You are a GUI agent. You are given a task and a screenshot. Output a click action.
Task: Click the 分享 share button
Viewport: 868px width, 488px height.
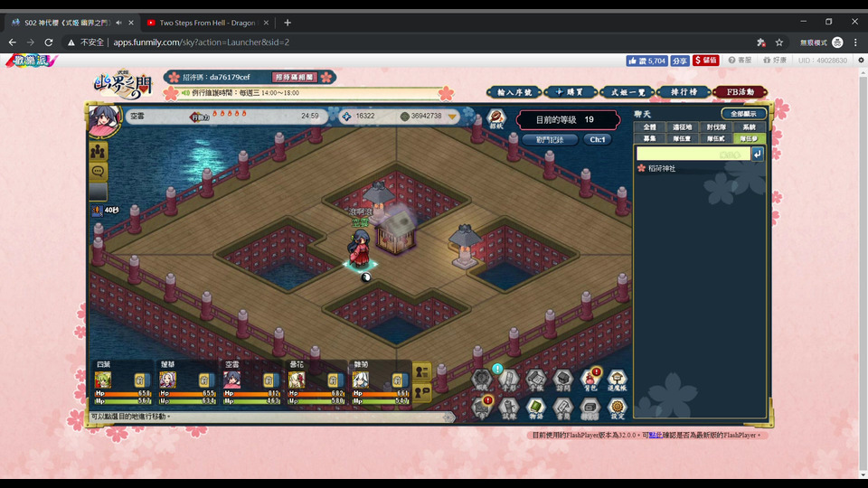coord(680,61)
